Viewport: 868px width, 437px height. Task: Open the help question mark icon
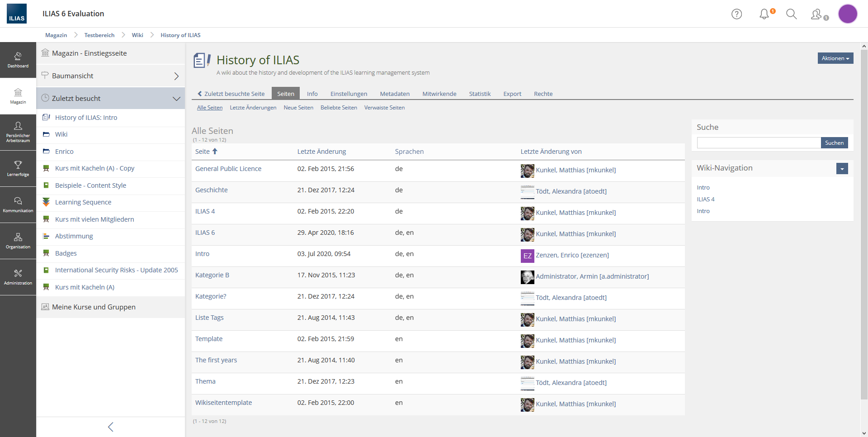point(736,14)
